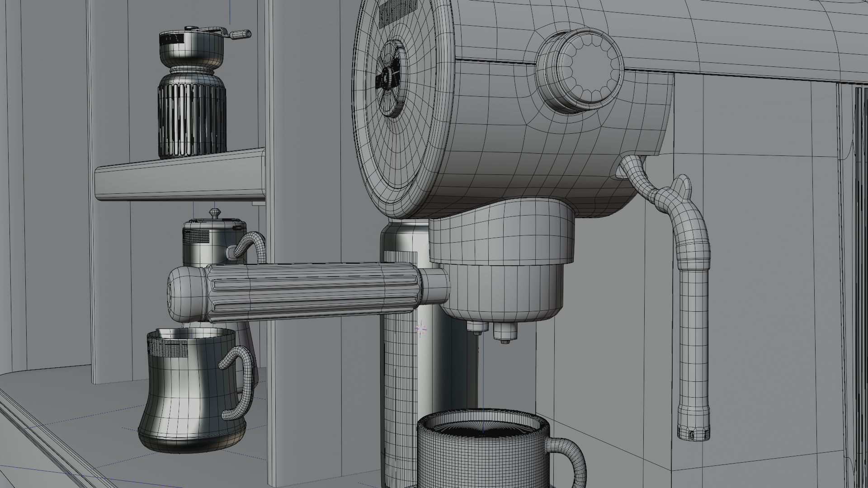The height and width of the screenshot is (488, 868).
Task: Select the milk frothing pitcher
Action: pos(196,391)
